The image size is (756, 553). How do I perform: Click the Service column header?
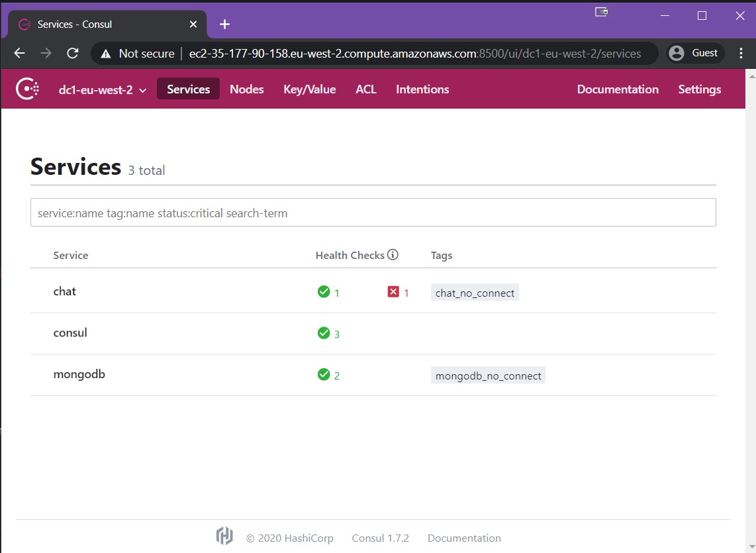pyautogui.click(x=70, y=255)
